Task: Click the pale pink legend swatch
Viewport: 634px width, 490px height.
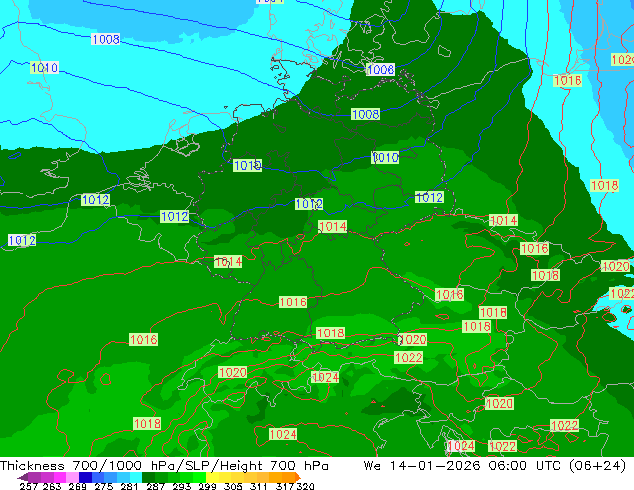Action: (72, 477)
